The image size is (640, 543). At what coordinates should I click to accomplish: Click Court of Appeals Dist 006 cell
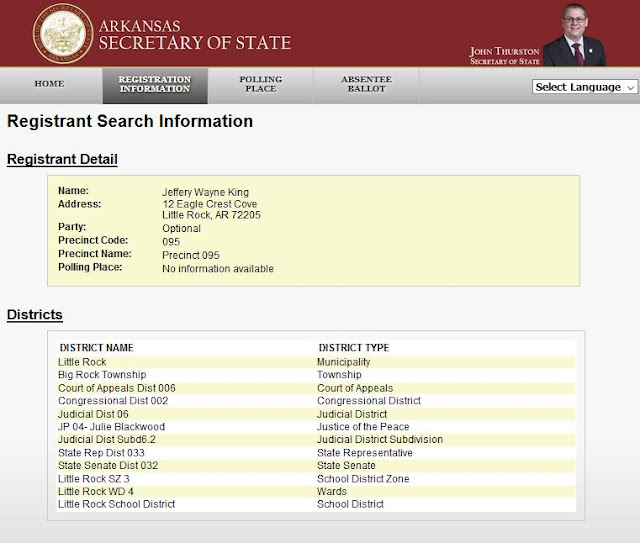pos(117,388)
